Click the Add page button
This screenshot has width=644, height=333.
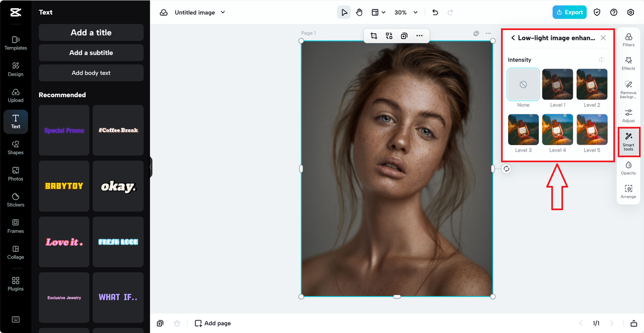click(x=213, y=323)
